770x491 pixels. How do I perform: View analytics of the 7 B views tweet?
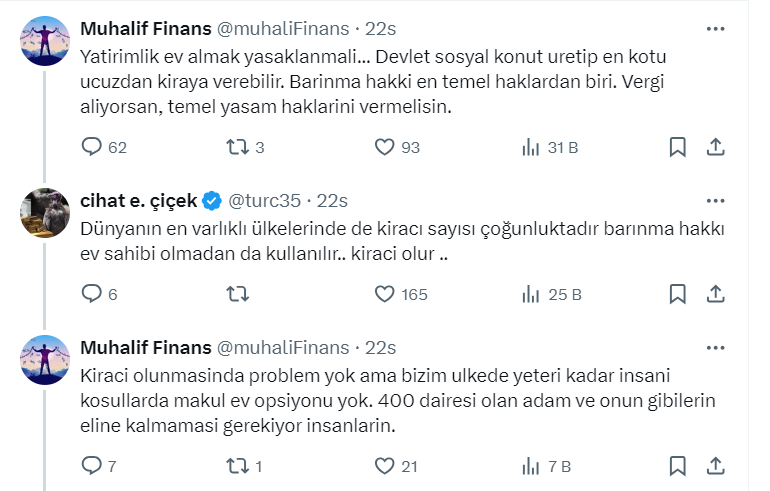coord(531,465)
